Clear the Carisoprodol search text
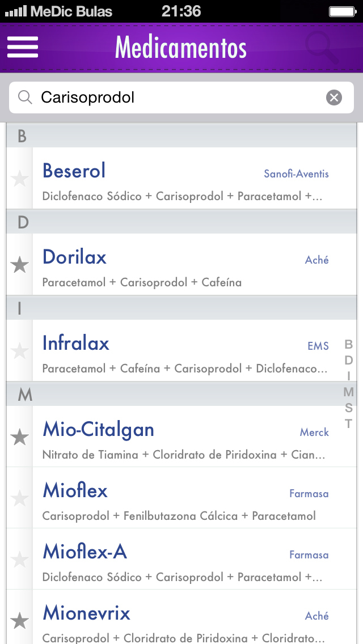363x644 pixels. (334, 98)
